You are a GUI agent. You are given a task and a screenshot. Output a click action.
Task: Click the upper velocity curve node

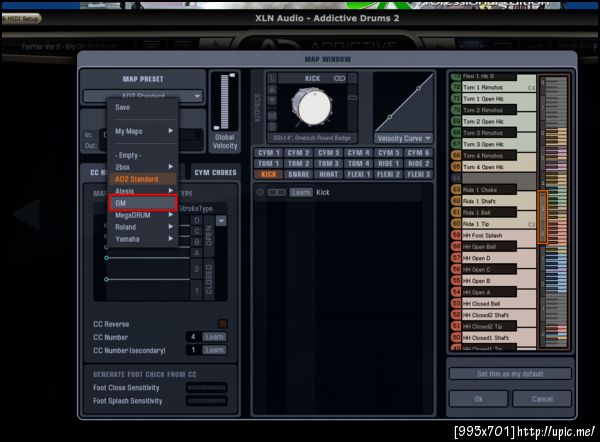419,88
